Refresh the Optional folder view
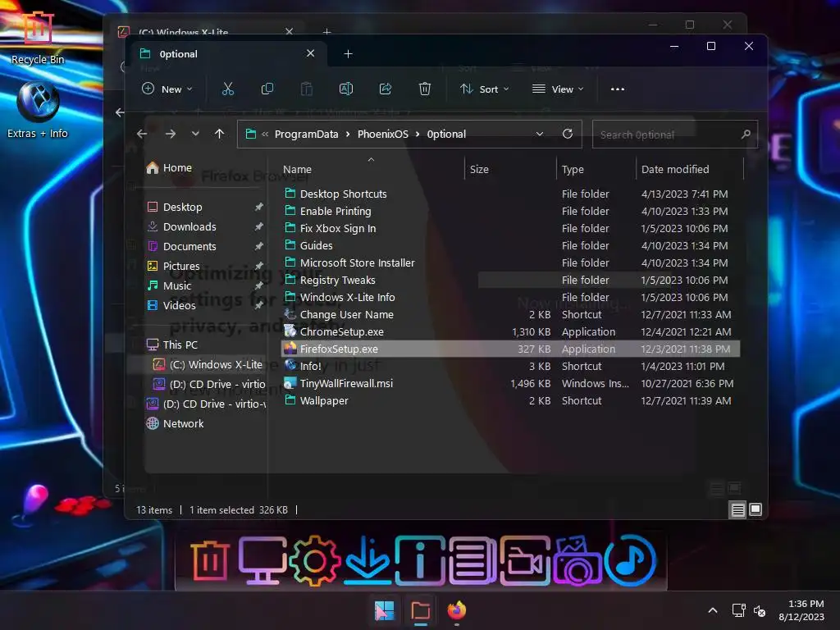 click(x=568, y=134)
